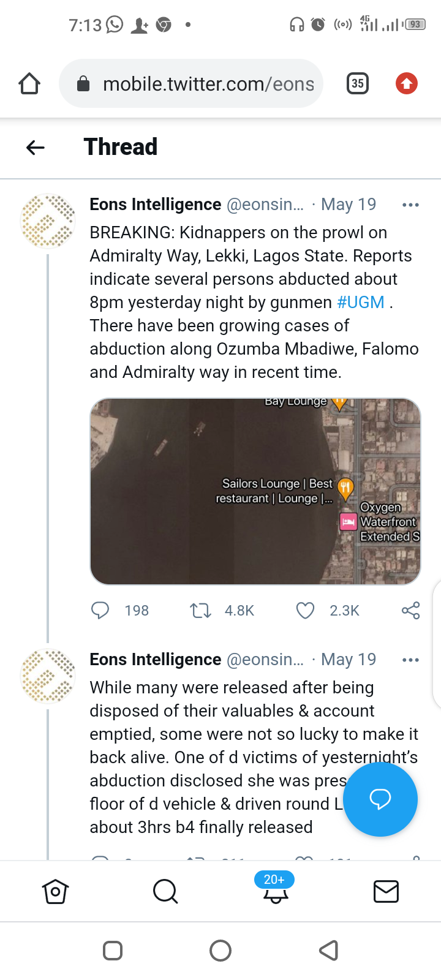441x980 pixels.
Task: Go back using the Thread back arrow
Action: [36, 147]
